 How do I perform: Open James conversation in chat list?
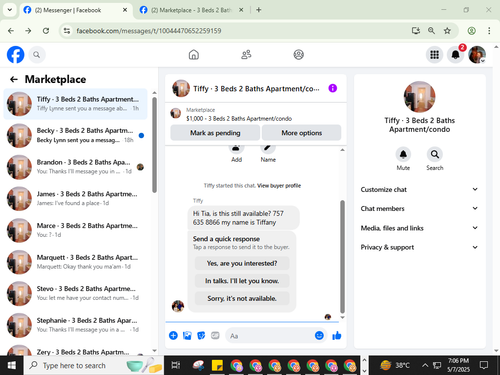75,199
